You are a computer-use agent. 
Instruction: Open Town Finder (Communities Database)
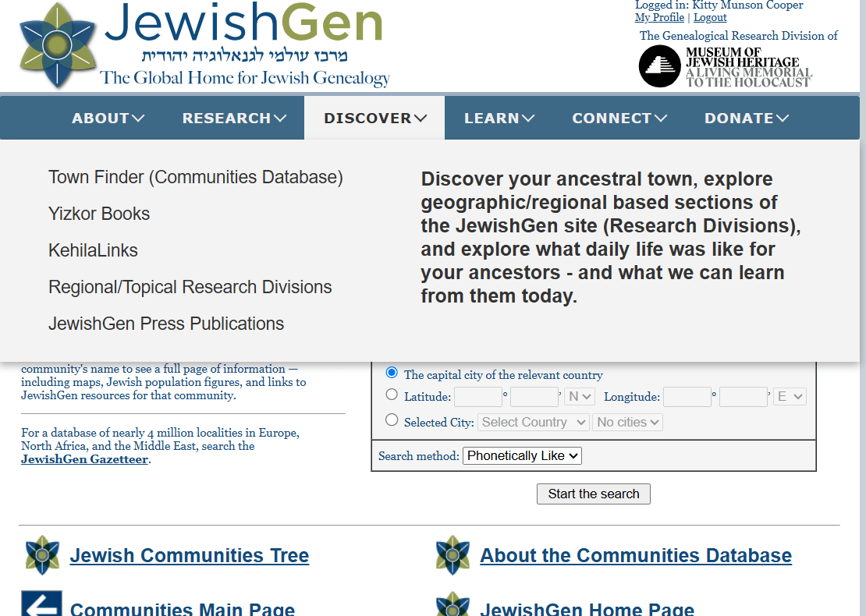coord(196,177)
